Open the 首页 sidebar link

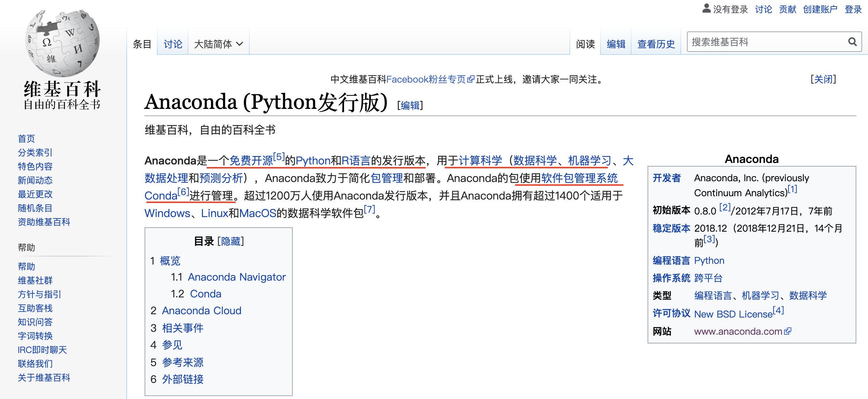click(26, 138)
